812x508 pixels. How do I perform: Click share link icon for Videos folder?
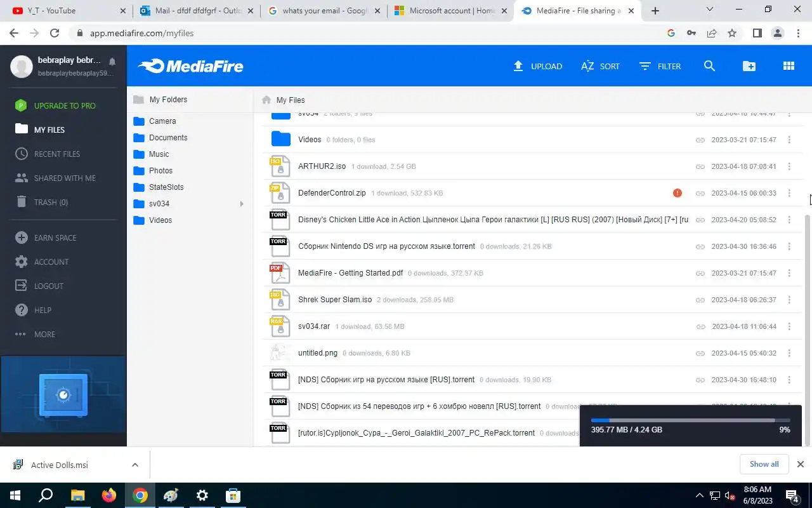[x=700, y=140]
